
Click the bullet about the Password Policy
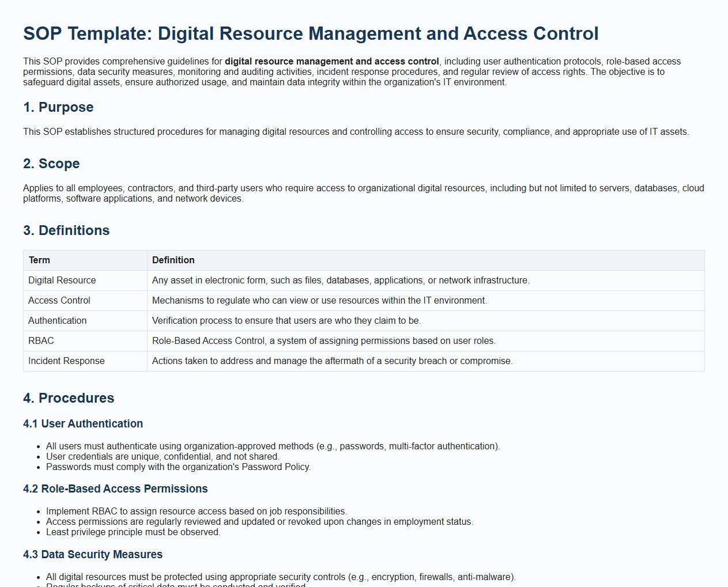(178, 467)
